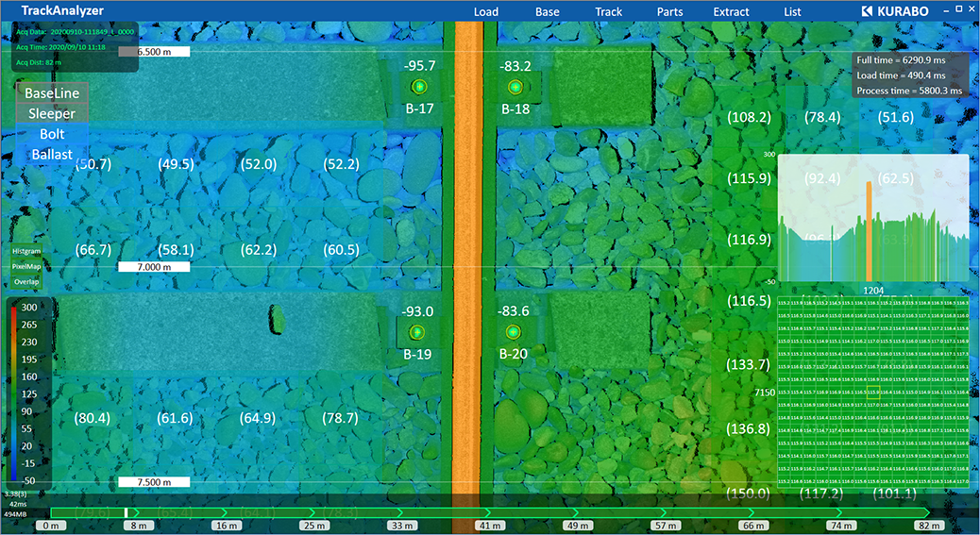This screenshot has width=980, height=535.
Task: Open the Load menu
Action: 485,11
